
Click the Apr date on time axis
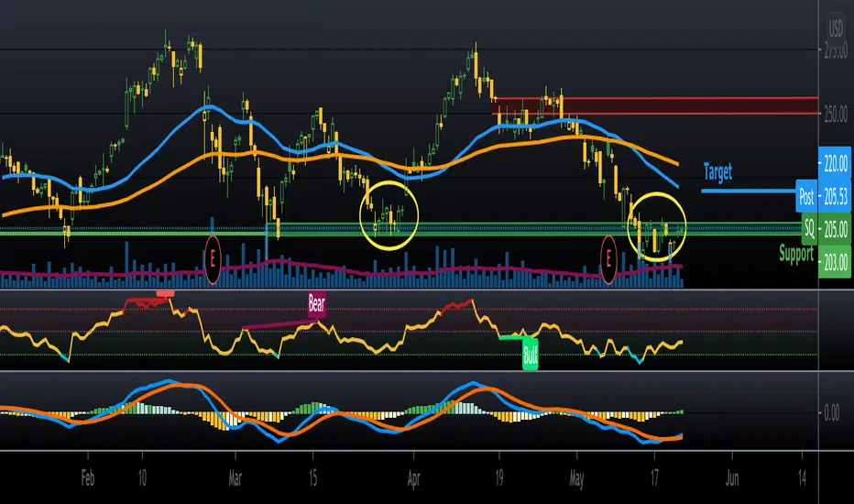pyautogui.click(x=413, y=478)
